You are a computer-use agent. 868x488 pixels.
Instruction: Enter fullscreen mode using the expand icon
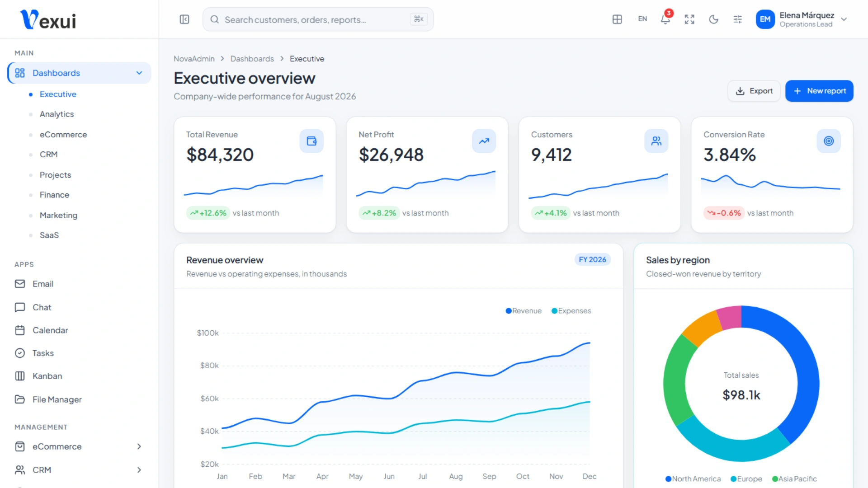pyautogui.click(x=689, y=19)
